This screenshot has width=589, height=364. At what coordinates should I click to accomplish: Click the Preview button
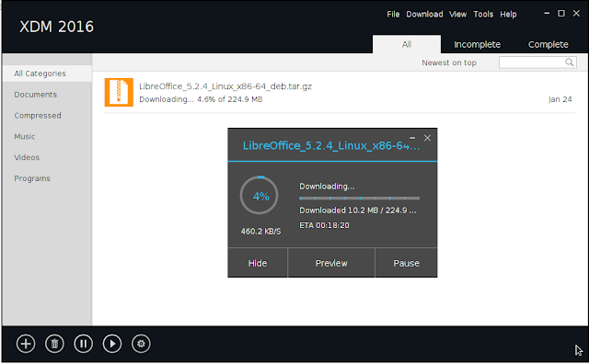coord(331,263)
